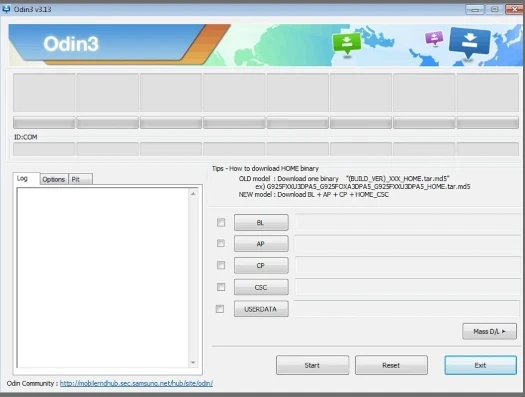Open the Mass D/L menu
This screenshot has height=397, width=525.
coord(489,331)
